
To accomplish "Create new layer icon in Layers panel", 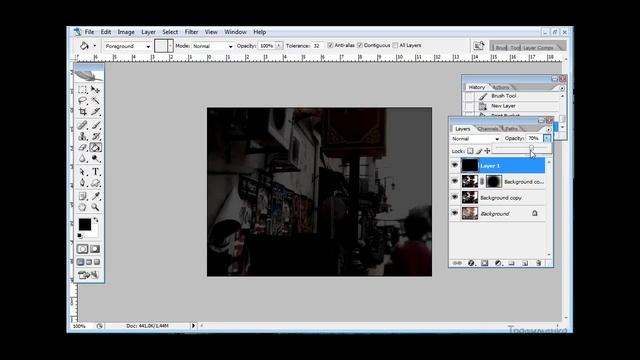I will pyautogui.click(x=525, y=263).
